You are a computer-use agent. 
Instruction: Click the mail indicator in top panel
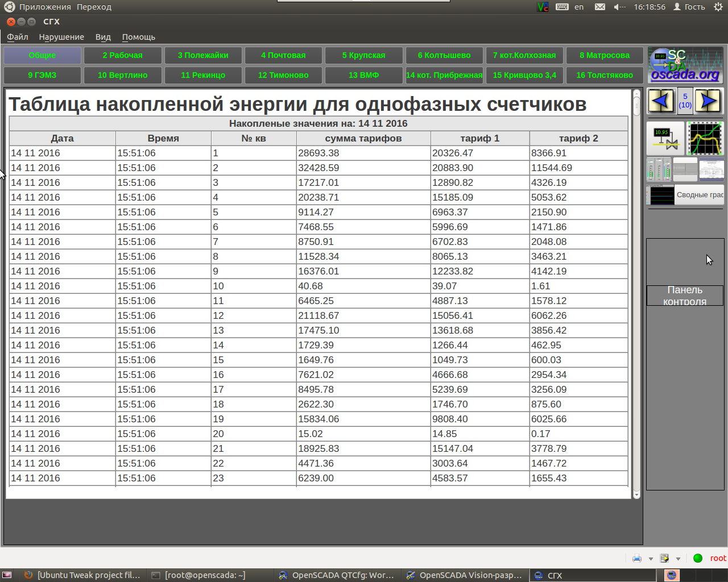coord(600,7)
